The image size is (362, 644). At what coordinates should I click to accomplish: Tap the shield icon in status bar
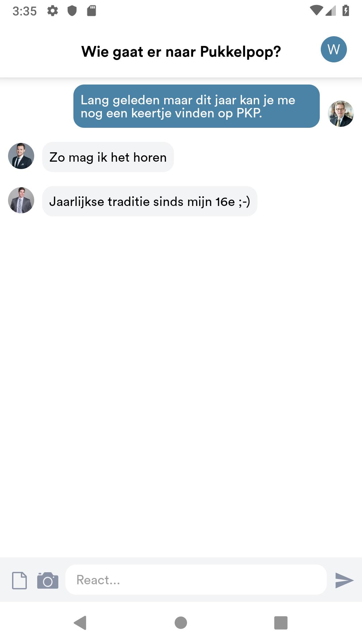(x=72, y=11)
